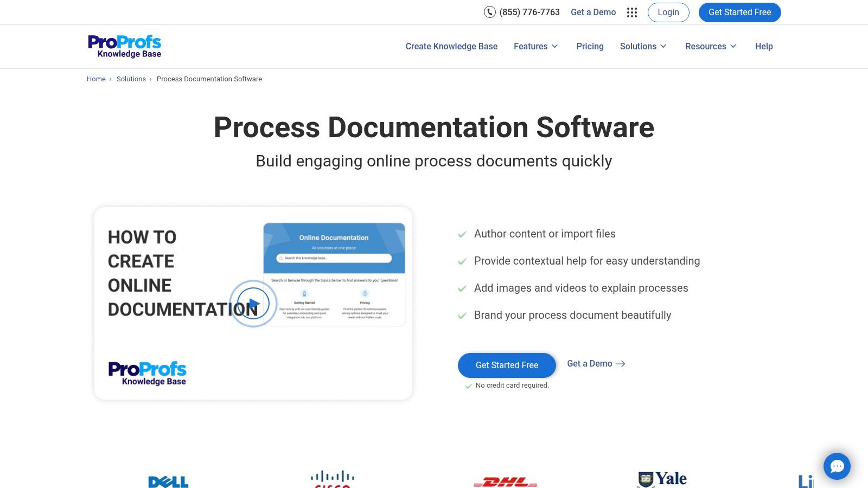Expand the Solutions dropdown chevron

pyautogui.click(x=663, y=47)
